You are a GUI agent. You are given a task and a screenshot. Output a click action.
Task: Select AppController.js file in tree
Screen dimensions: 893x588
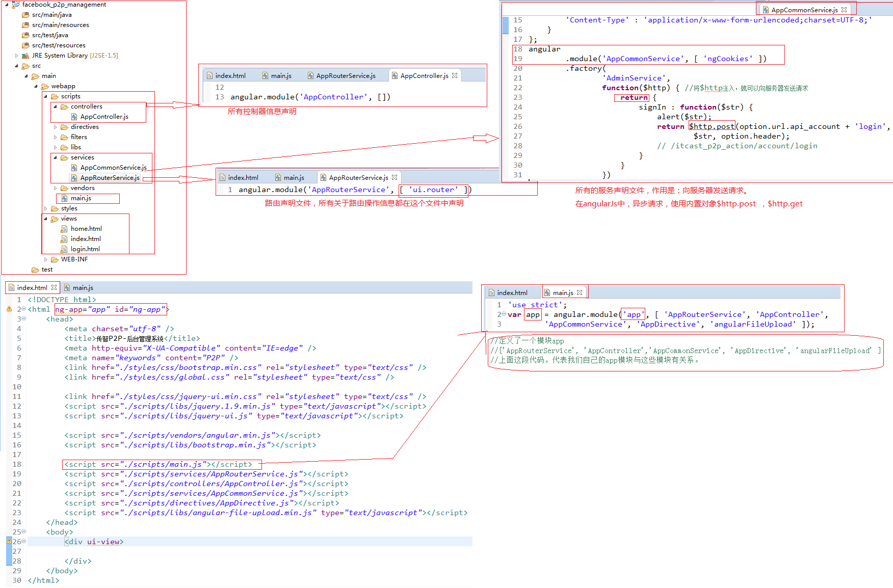point(104,117)
